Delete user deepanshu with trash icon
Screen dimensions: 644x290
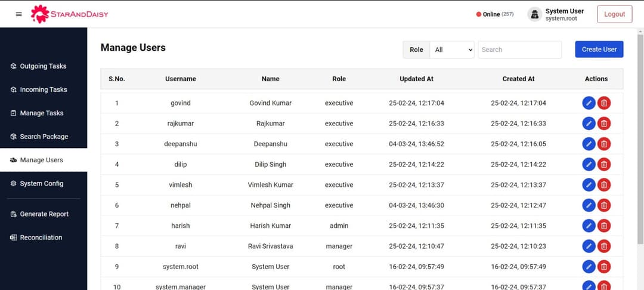point(603,144)
